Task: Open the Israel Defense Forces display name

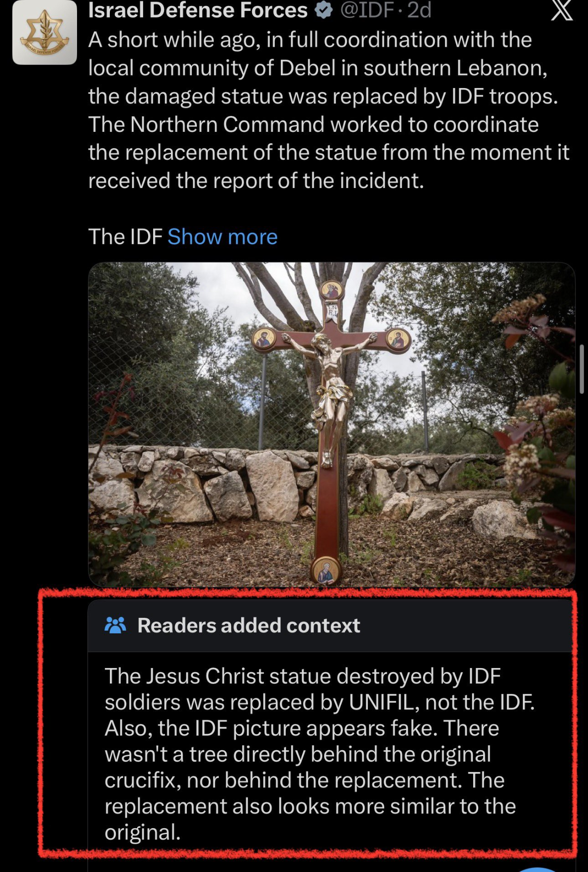Action: click(x=198, y=10)
